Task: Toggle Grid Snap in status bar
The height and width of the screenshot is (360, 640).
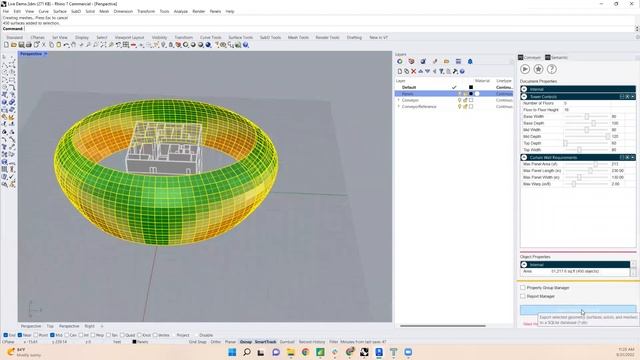Action: click(197, 342)
